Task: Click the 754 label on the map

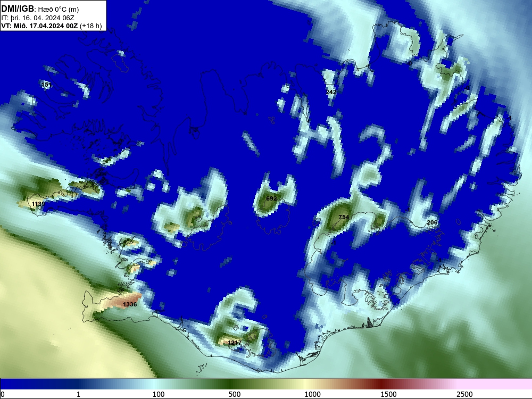Action: pos(344,217)
